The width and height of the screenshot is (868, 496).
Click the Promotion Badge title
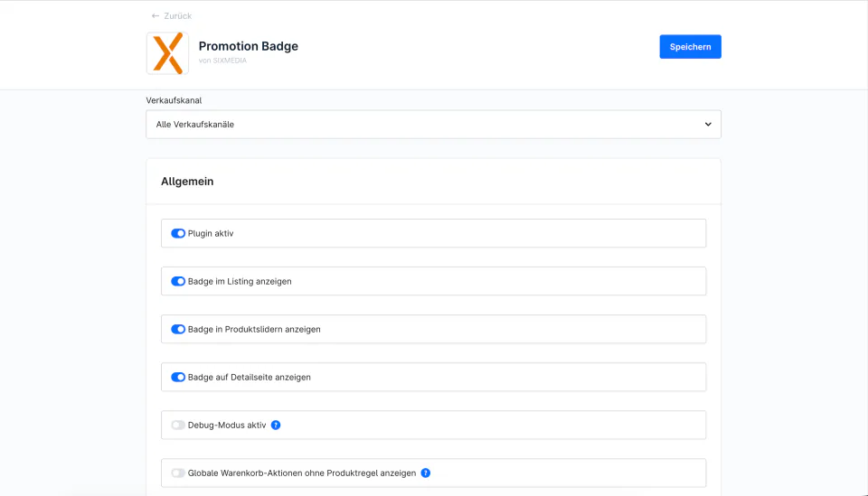pyautogui.click(x=249, y=46)
